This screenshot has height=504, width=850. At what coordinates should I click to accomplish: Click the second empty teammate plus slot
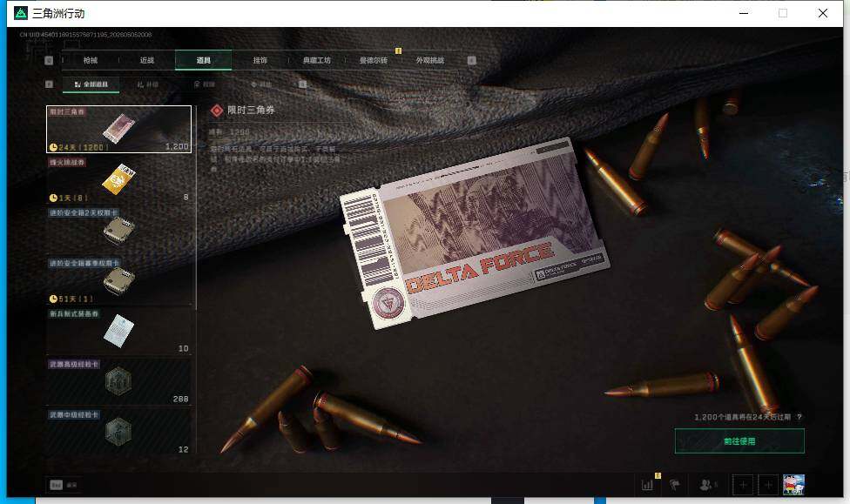coord(768,485)
